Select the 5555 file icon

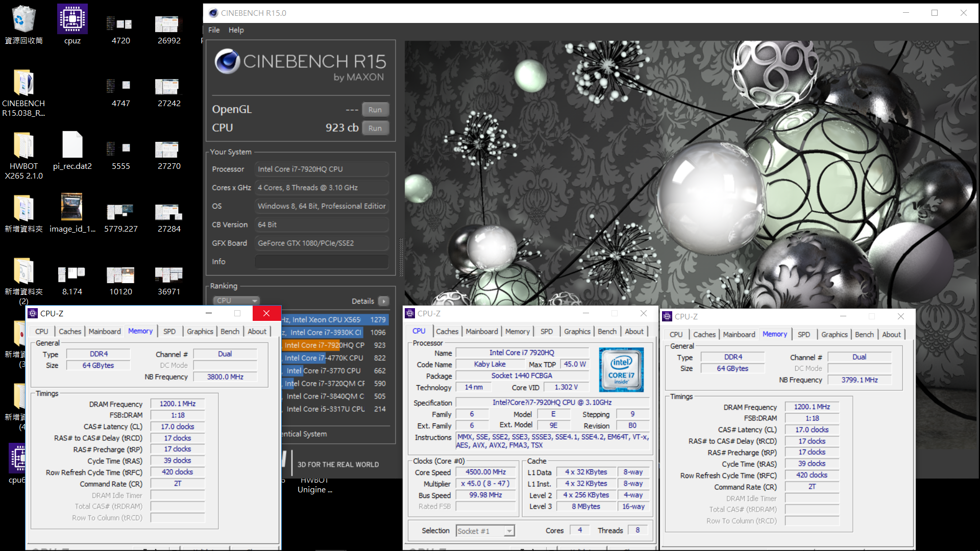(120, 156)
